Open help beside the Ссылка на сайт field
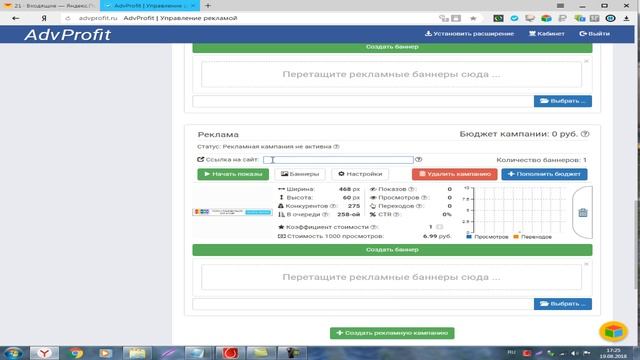640x360 pixels. 418,160
